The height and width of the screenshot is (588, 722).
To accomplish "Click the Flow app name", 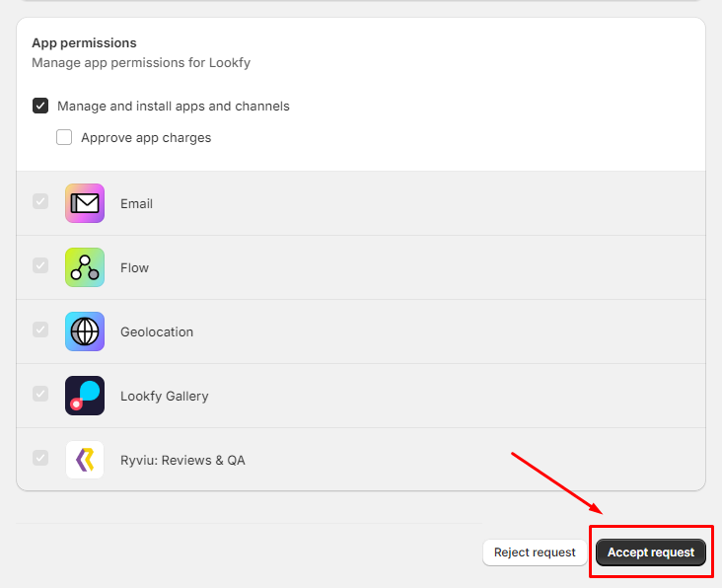I will (x=134, y=267).
